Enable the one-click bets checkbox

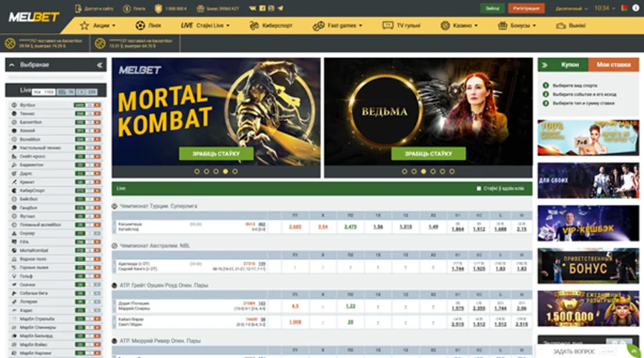(478, 188)
